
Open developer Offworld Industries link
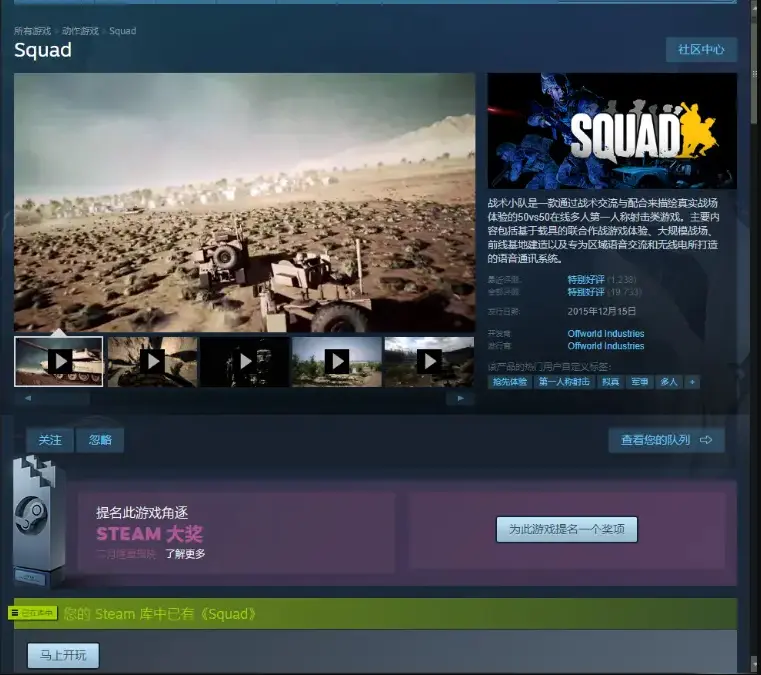click(606, 333)
